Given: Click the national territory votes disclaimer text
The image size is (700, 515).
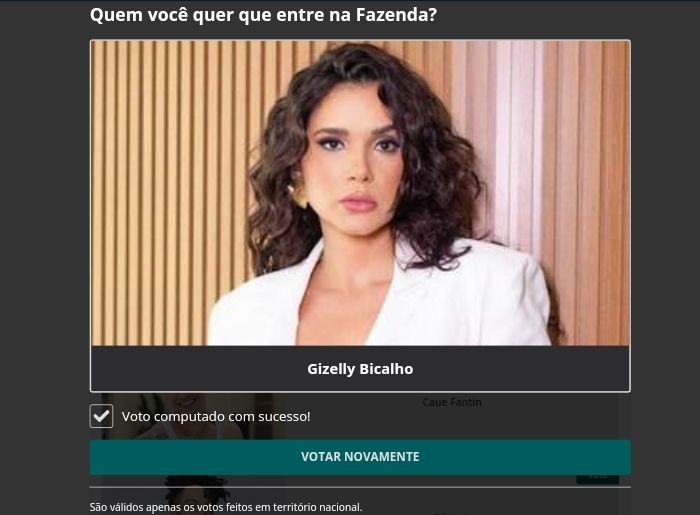Looking at the screenshot, I should 226,507.
